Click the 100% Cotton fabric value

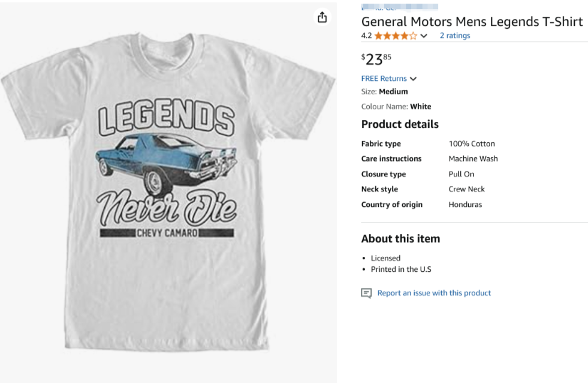click(x=472, y=144)
